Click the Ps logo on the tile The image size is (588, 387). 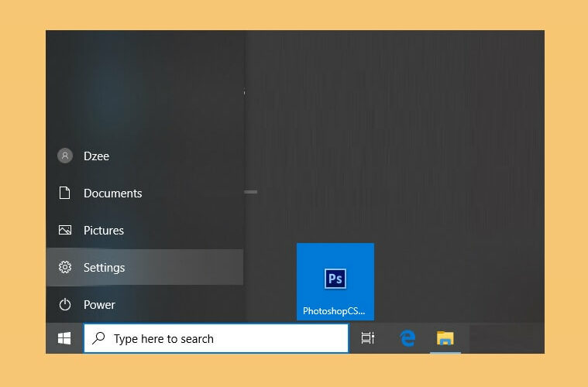[335, 279]
